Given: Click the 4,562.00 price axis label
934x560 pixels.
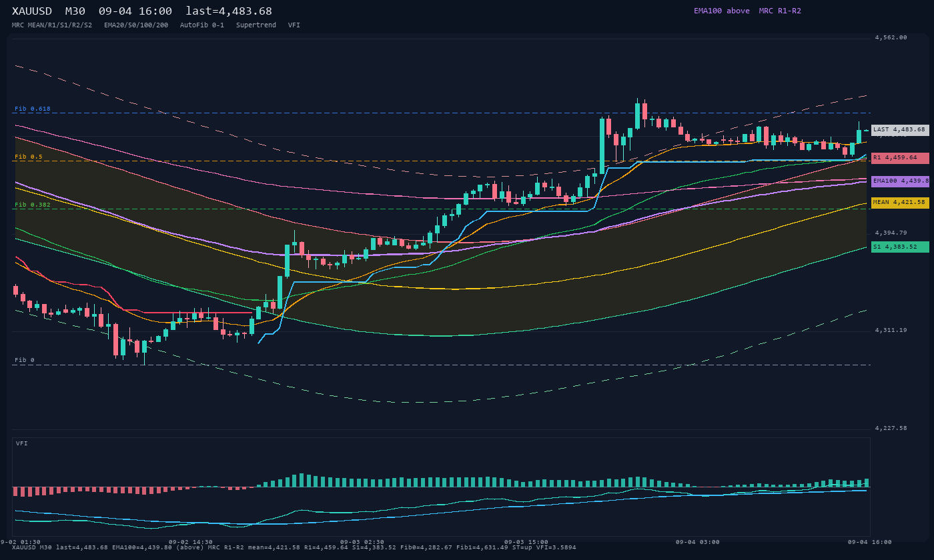Looking at the screenshot, I should tap(891, 37).
